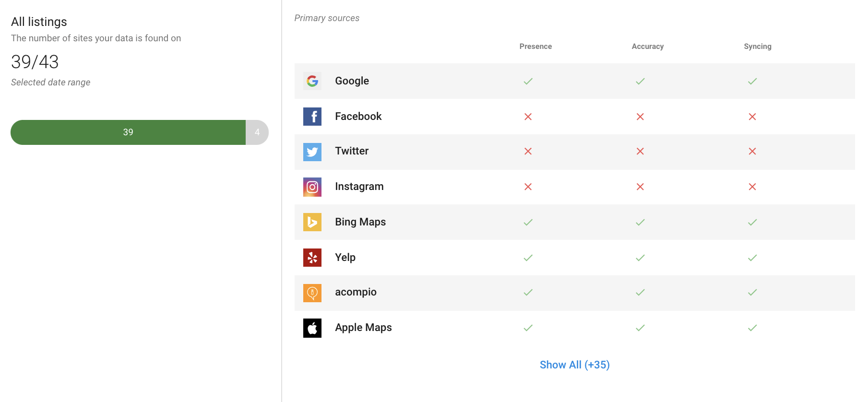This screenshot has height=402, width=868.
Task: Click the Presence column header
Action: [535, 46]
